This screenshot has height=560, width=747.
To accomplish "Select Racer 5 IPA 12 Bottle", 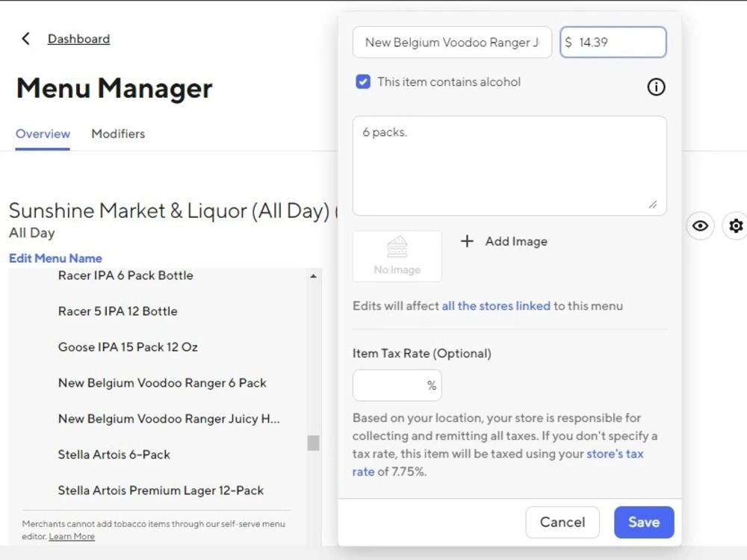I will click(118, 311).
